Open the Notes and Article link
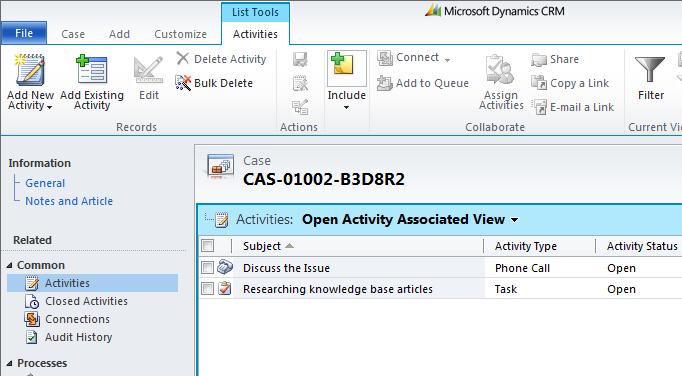Image resolution: width=682 pixels, height=376 pixels. pos(69,201)
